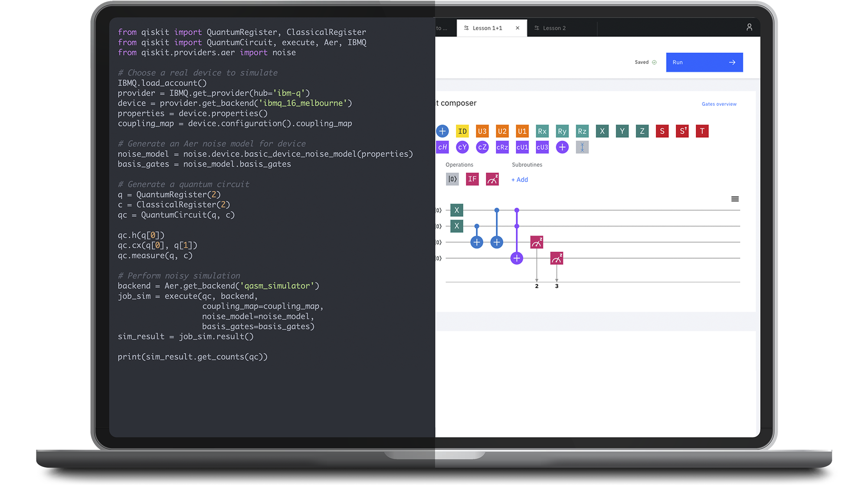This screenshot has width=868, height=485.
Task: Open the user account menu
Action: point(749,27)
